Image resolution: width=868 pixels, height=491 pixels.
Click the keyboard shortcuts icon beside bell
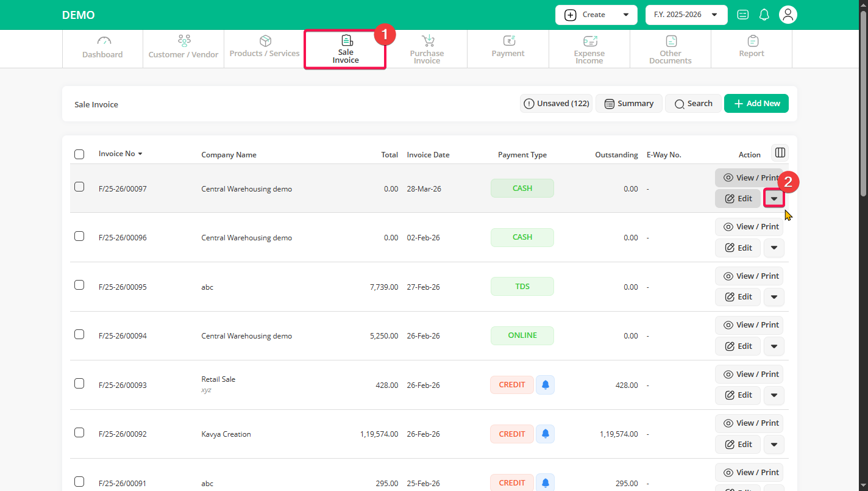click(742, 15)
